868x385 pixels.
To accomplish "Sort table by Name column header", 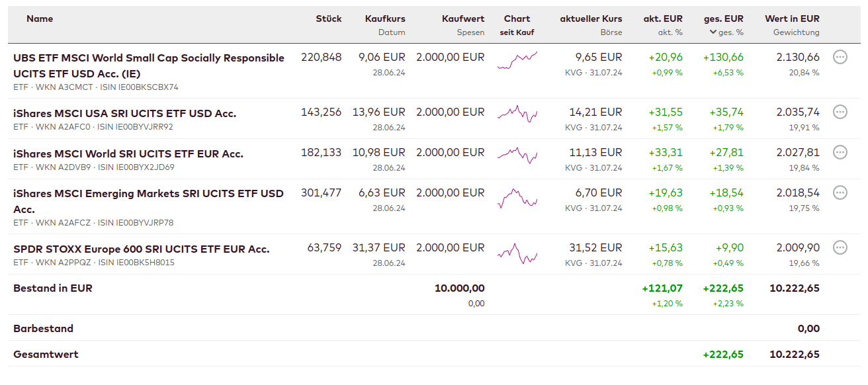I will tap(40, 19).
